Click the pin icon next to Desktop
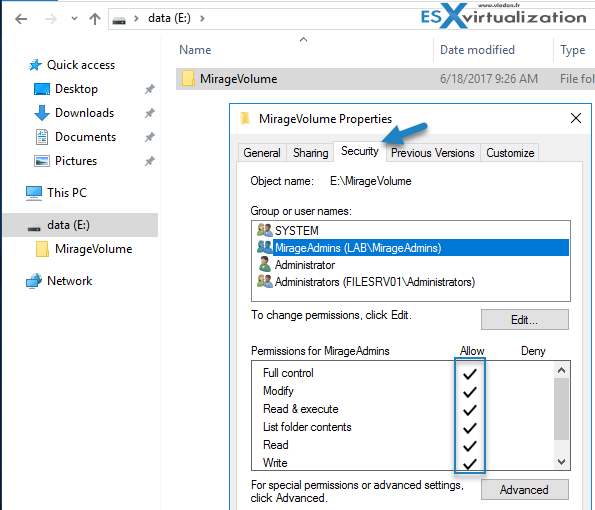This screenshot has width=595, height=510. pos(150,89)
